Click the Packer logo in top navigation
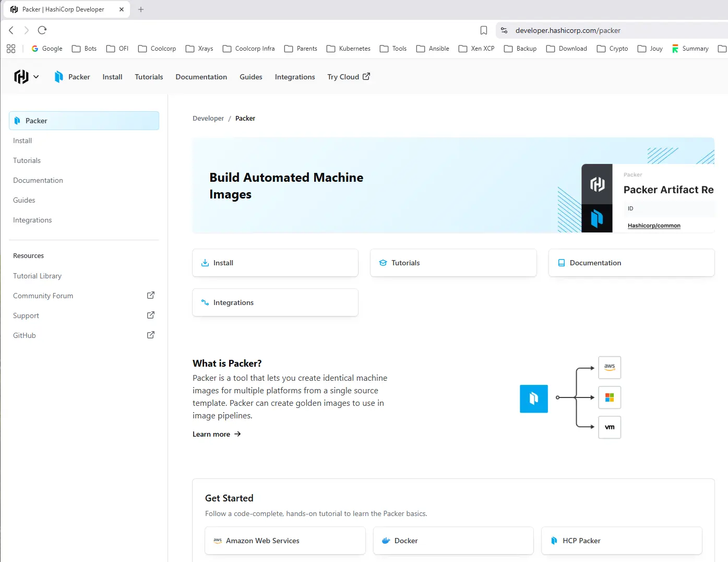Viewport: 728px width, 562px height. pos(58,77)
